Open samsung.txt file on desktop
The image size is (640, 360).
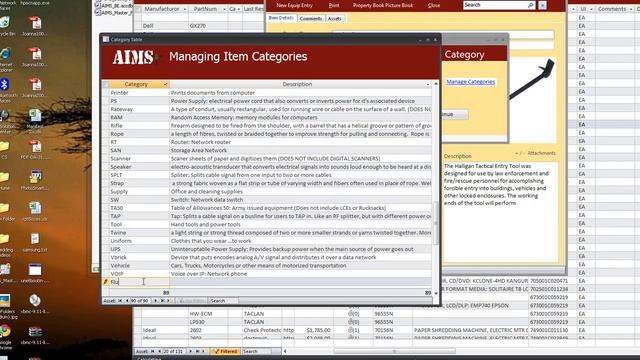coord(35,242)
